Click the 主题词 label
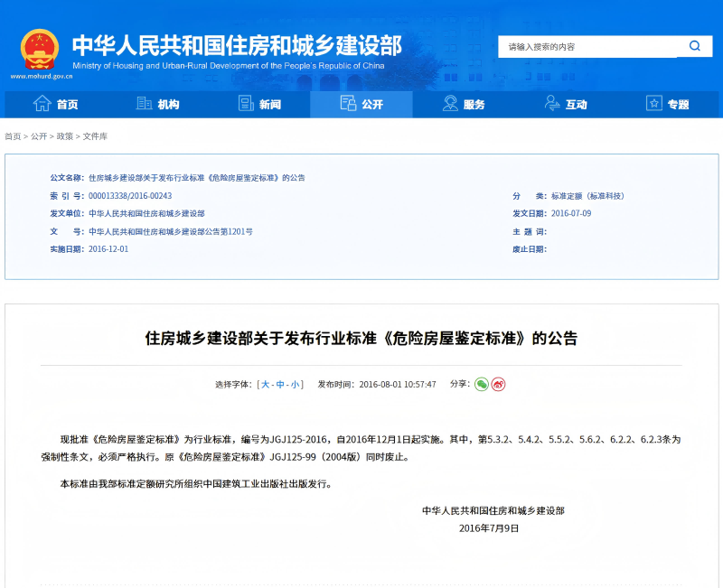Screen dimensions: 723x588 tap(530, 231)
